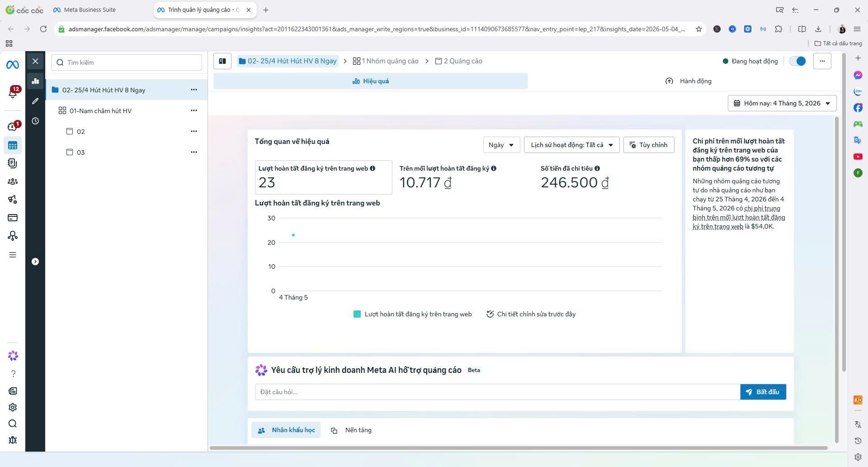Image resolution: width=868 pixels, height=467 pixels.
Task: Open more options for the campaign row
Action: click(x=194, y=90)
